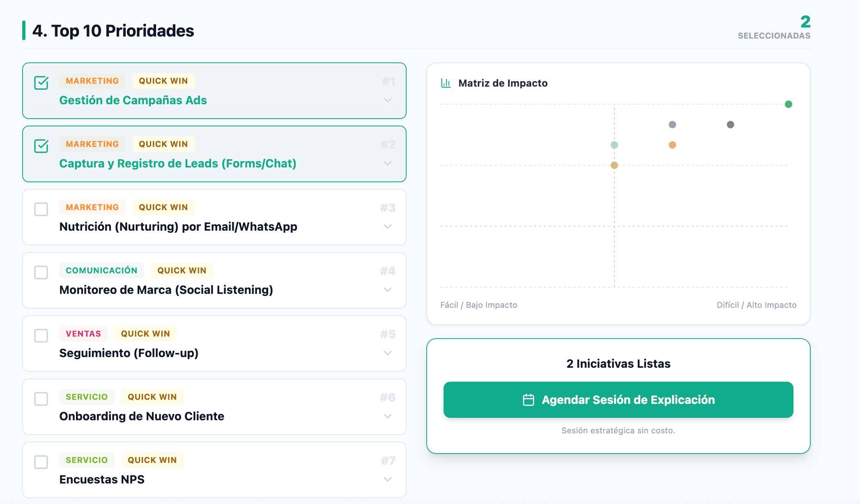Viewport: 860px width, 504px height.
Task: Uncheck Captura y Registro de Leads
Action: pos(41,146)
